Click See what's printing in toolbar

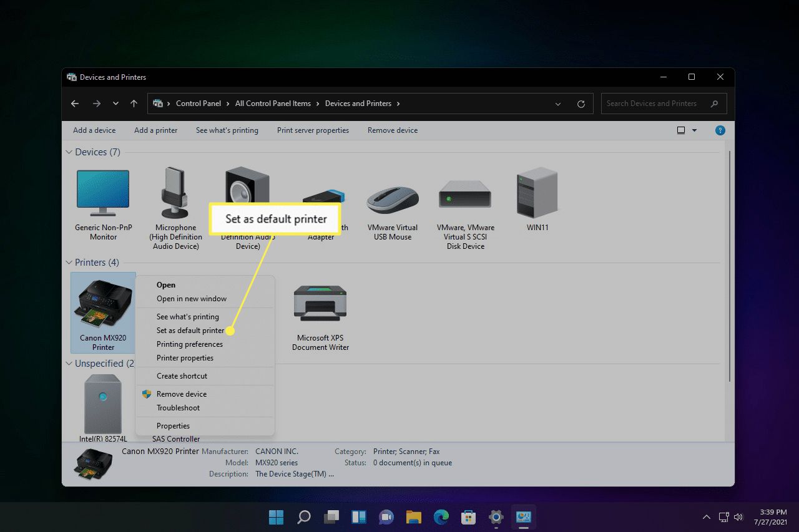(227, 130)
